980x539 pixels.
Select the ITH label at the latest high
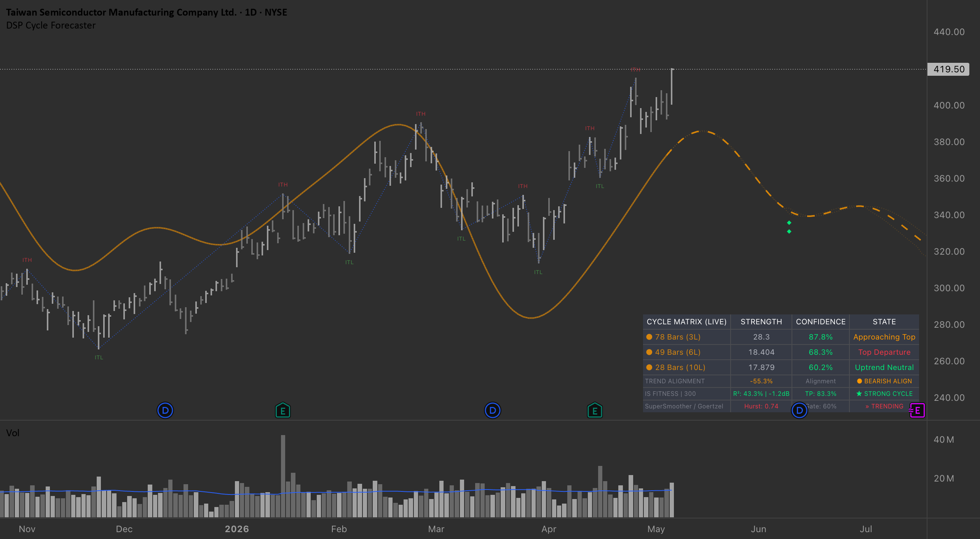coord(635,69)
